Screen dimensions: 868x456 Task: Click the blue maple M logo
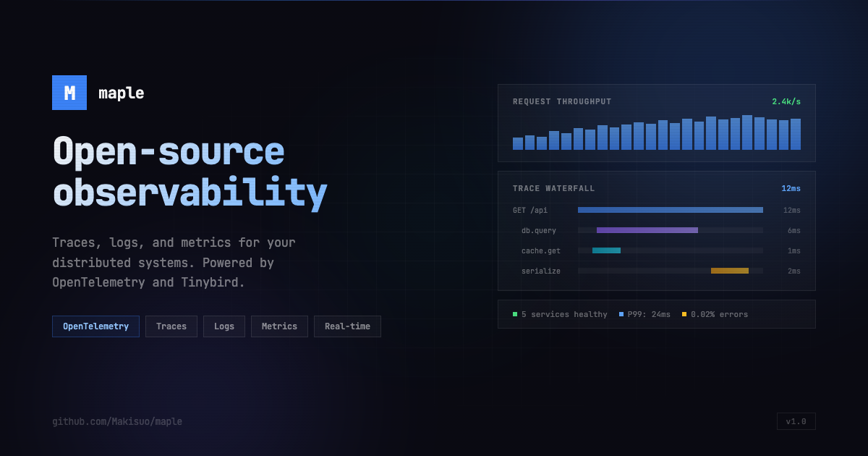point(69,93)
